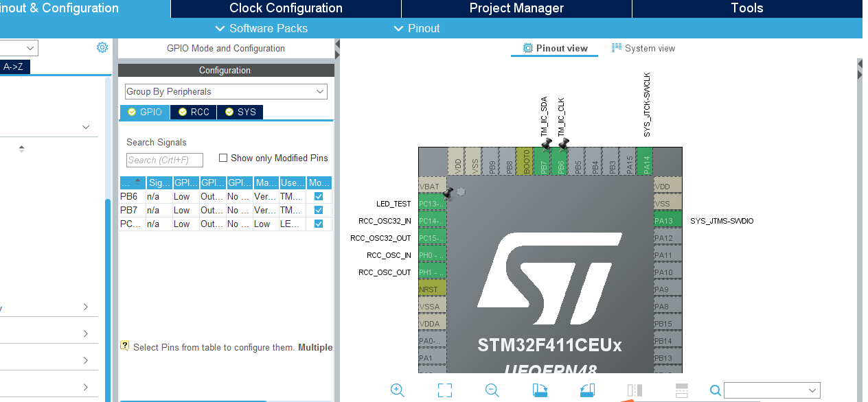The width and height of the screenshot is (868, 402).
Task: Zoom into the pinout diagram
Action: coord(397,390)
